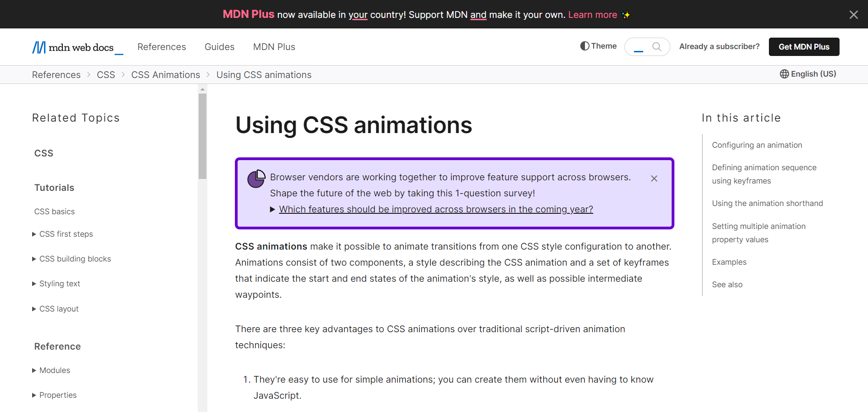Jump to Configuring an animation section
868x412 pixels.
(x=757, y=145)
